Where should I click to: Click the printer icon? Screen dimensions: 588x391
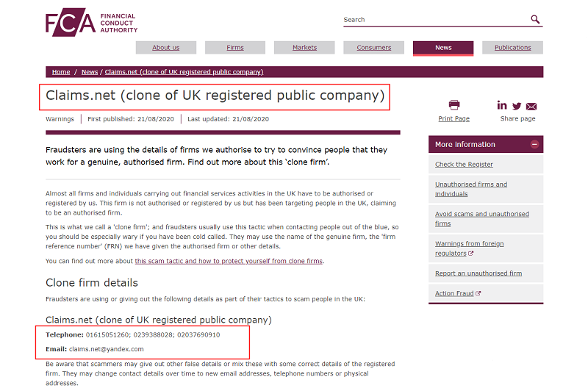coord(453,105)
